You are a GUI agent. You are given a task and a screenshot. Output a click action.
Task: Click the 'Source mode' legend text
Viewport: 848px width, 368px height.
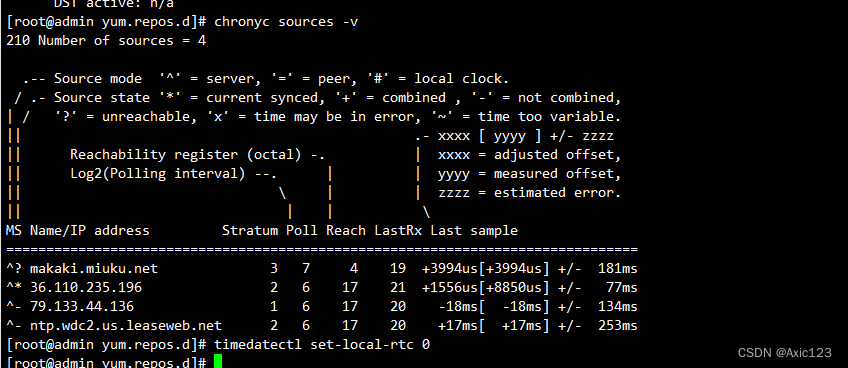pos(98,78)
